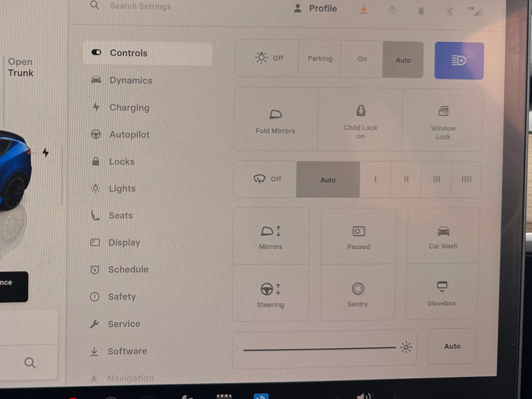Select wiper speed level III
The height and width of the screenshot is (399, 532).
436,179
